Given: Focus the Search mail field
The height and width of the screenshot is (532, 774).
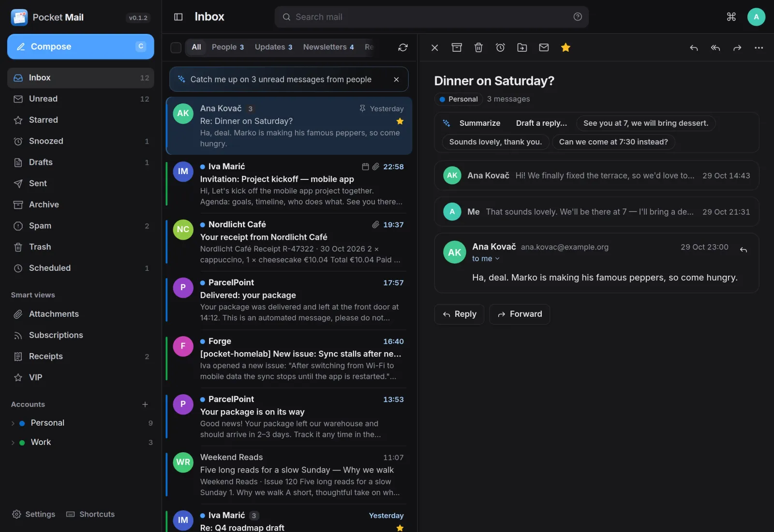Looking at the screenshot, I should [432, 17].
